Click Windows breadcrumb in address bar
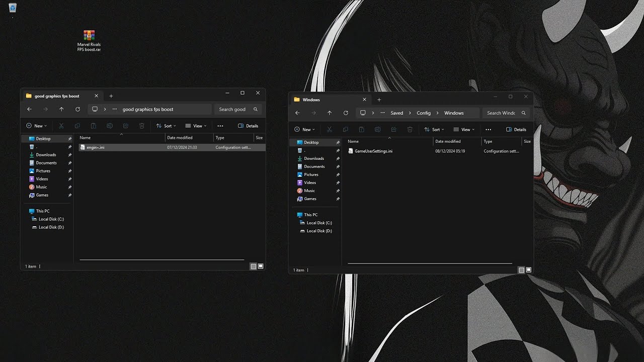The width and height of the screenshot is (644, 362). click(454, 113)
